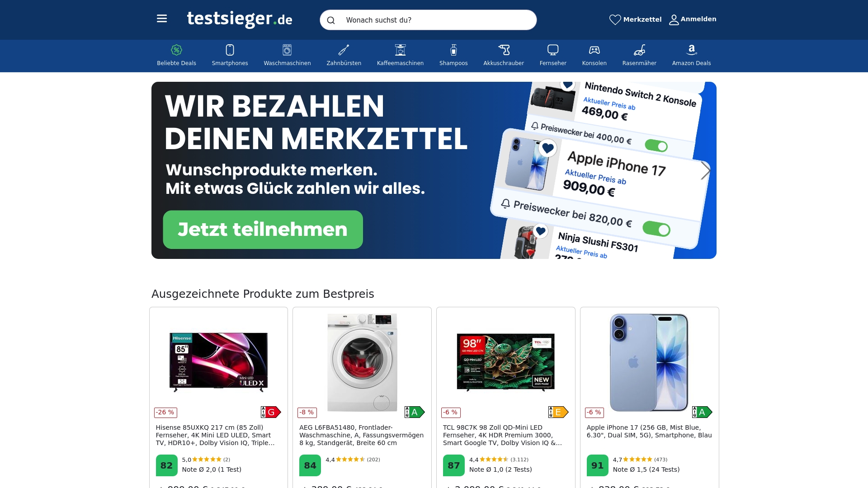Click heart on Ninja Slushi banner card
868x488 pixels.
[x=540, y=231]
